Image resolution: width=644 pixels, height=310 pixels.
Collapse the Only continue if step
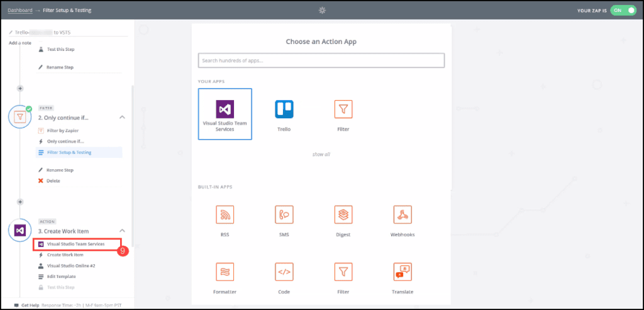click(x=122, y=118)
